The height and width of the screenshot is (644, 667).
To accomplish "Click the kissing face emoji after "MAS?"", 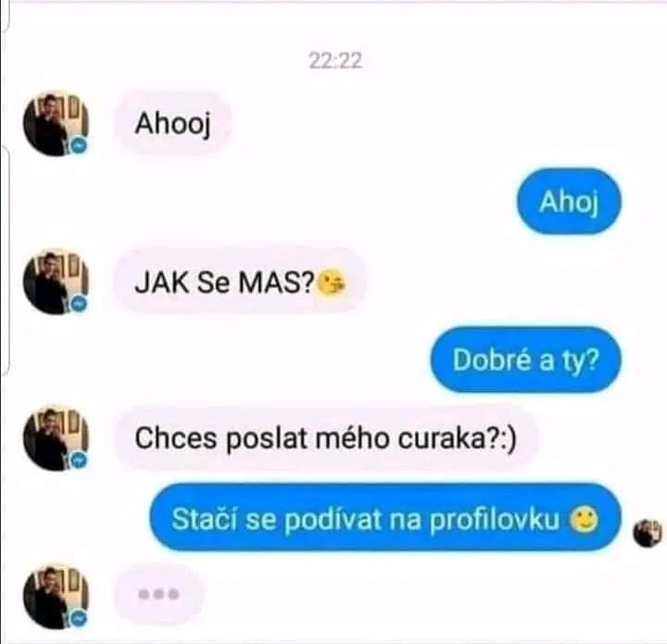I will [x=332, y=283].
